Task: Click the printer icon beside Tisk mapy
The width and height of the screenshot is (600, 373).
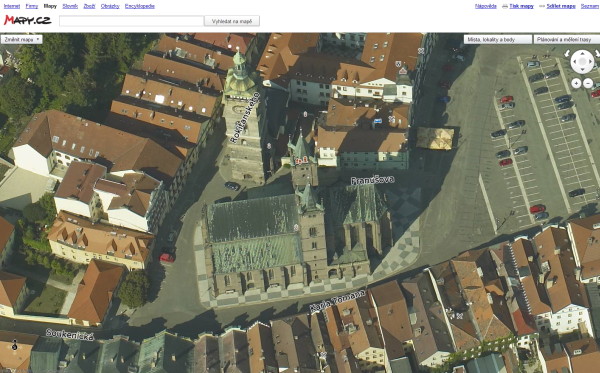Action: pos(505,6)
